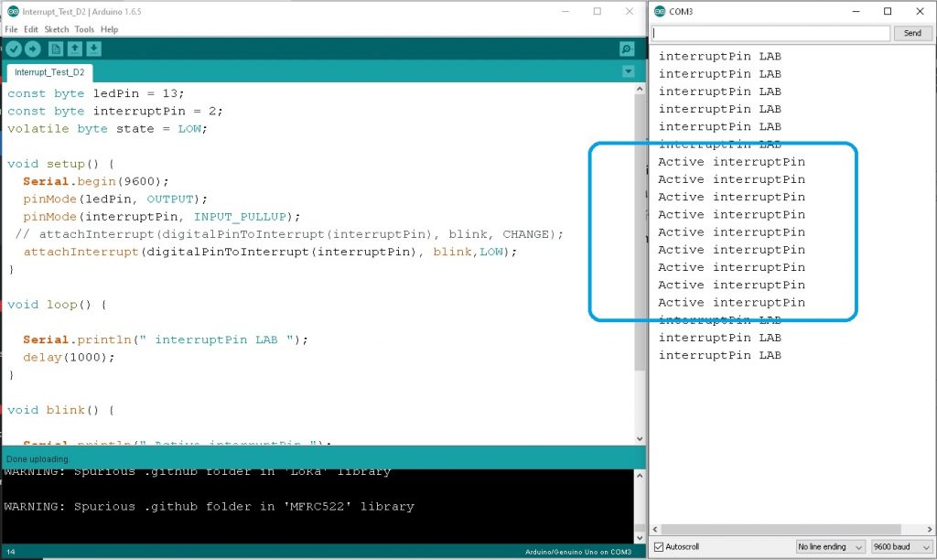Close the Arduino IDE window
The width and height of the screenshot is (937, 560).
pos(630,11)
